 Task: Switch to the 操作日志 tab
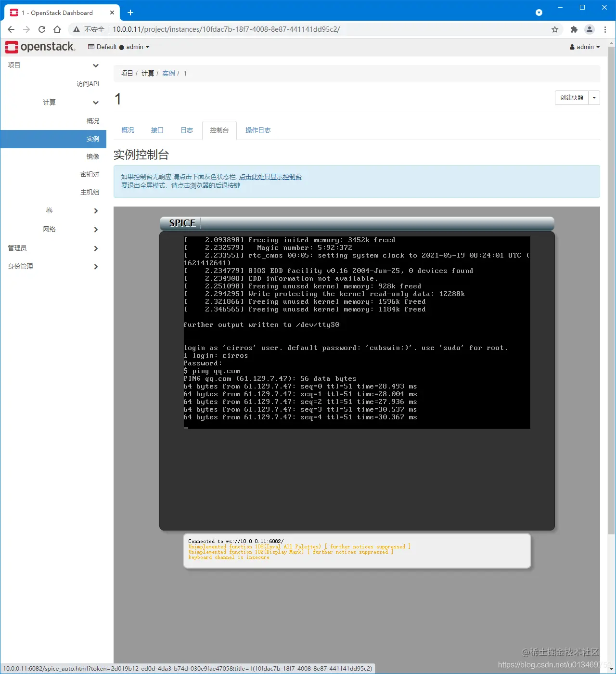[258, 130]
